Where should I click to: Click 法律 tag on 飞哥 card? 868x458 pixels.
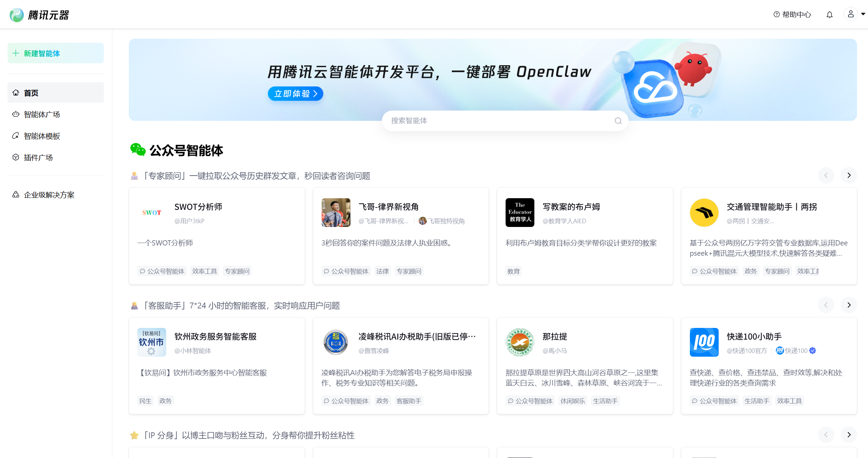[382, 271]
